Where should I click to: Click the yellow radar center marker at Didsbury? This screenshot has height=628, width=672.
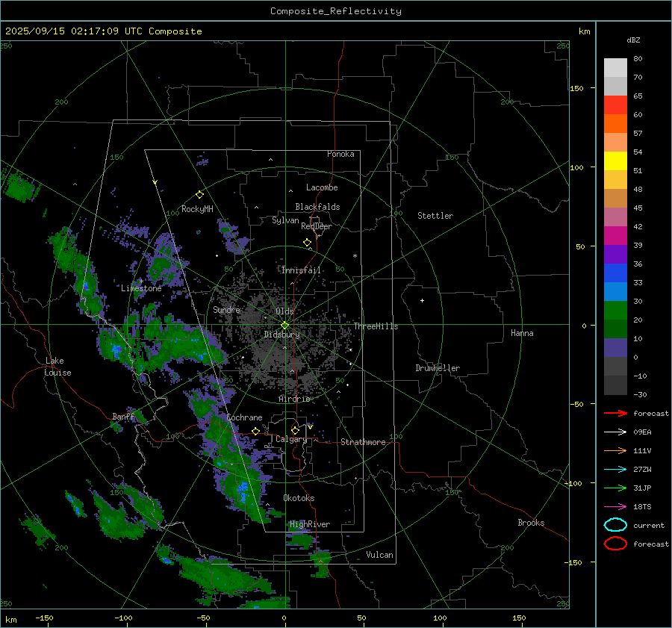pyautogui.click(x=284, y=326)
